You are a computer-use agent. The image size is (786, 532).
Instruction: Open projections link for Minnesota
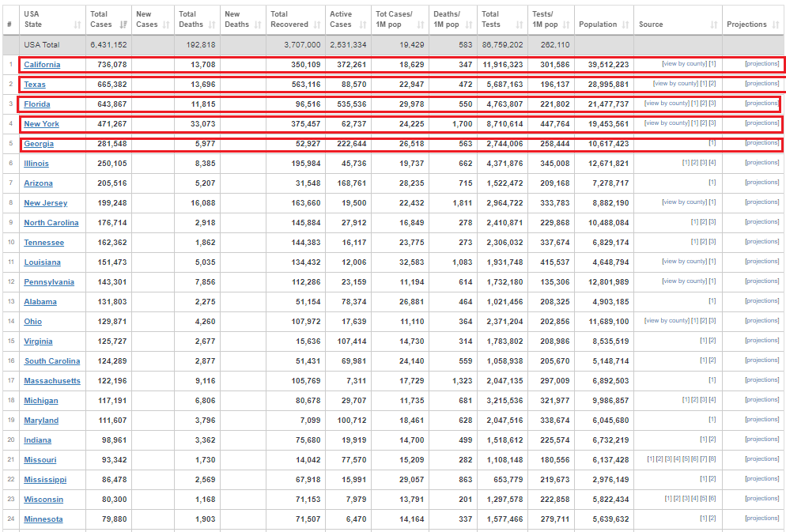761,519
